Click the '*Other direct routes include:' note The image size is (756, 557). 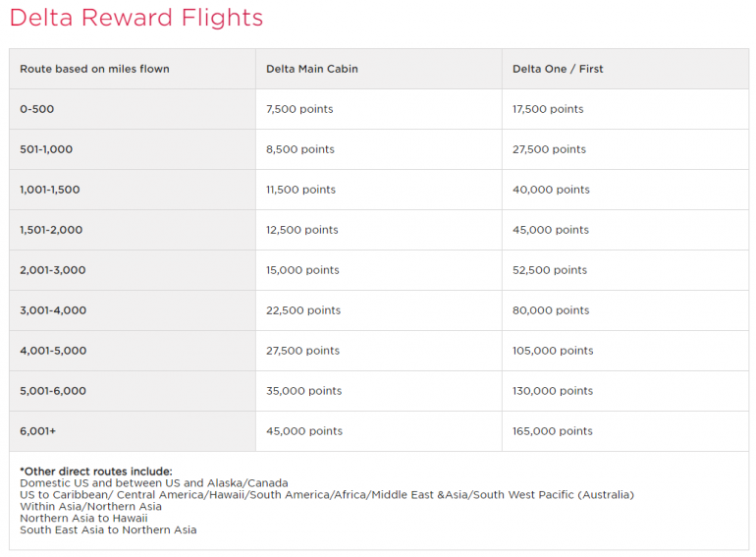95,472
